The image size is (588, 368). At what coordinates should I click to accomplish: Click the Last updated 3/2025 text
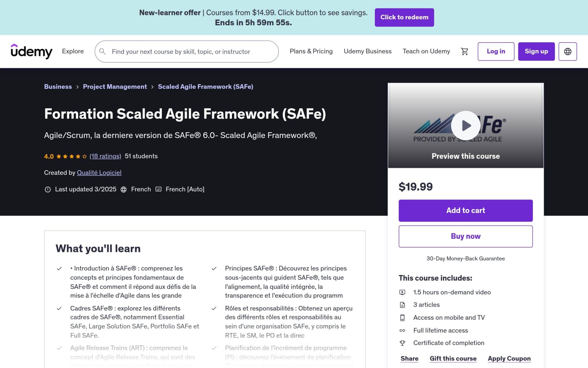pos(86,189)
